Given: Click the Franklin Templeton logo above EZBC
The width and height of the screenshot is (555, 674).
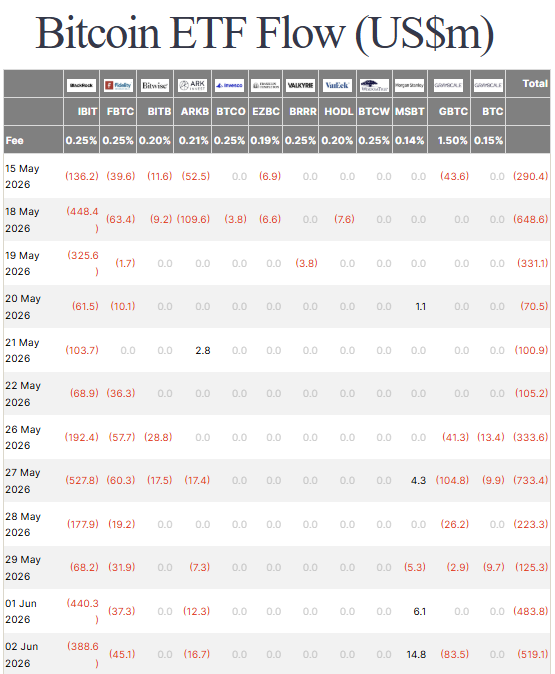Looking at the screenshot, I should tap(266, 85).
